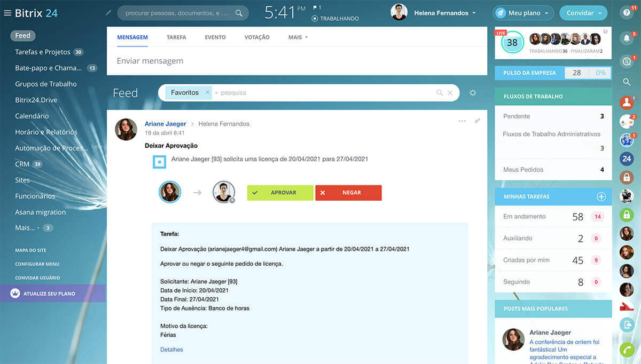The width and height of the screenshot is (641, 364).
Task: Click the help question mark icon
Action: click(627, 13)
